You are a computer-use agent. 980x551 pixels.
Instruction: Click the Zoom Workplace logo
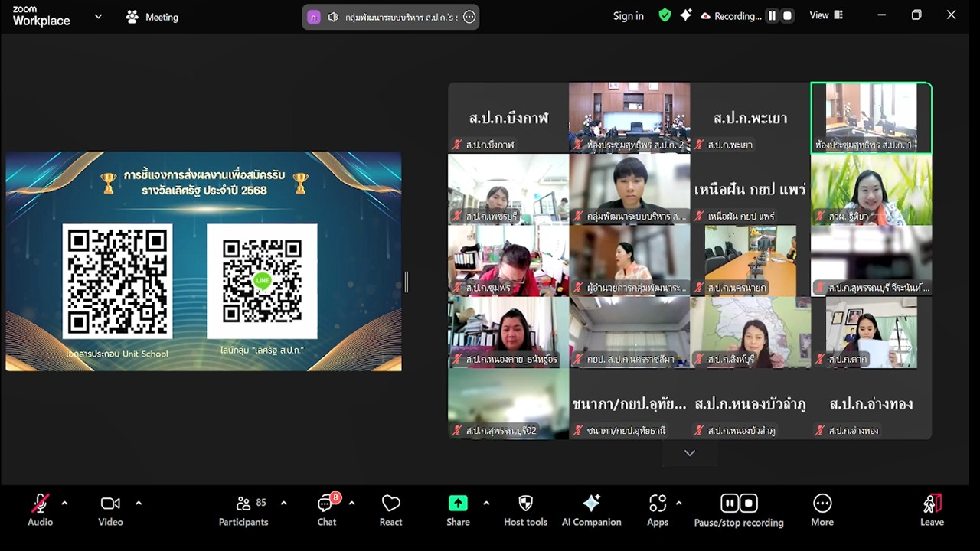coord(41,16)
